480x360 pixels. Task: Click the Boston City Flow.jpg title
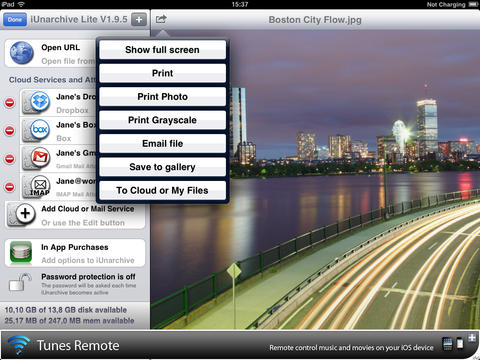click(315, 20)
